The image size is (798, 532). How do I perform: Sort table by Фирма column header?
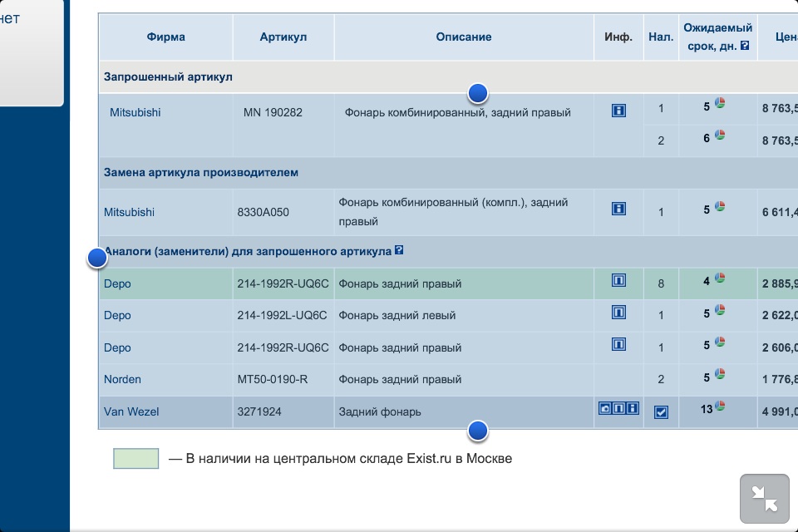[166, 37]
